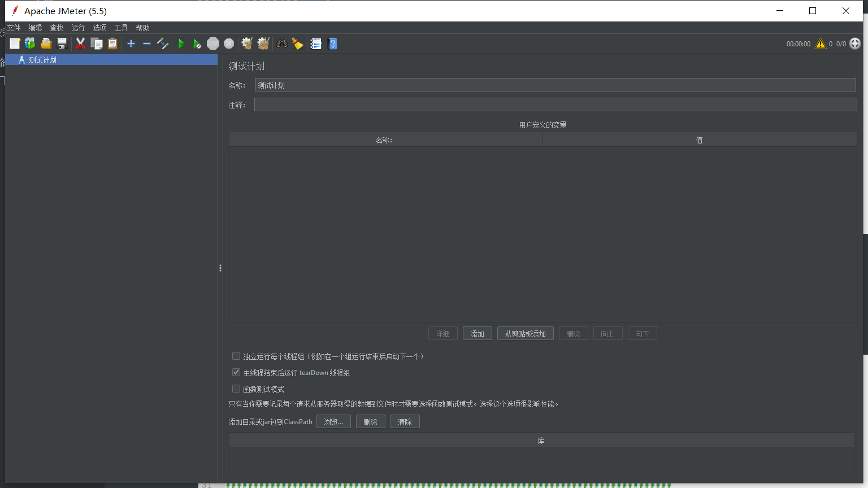868x488 pixels.
Task: Open the 工具 menu
Action: coord(121,28)
